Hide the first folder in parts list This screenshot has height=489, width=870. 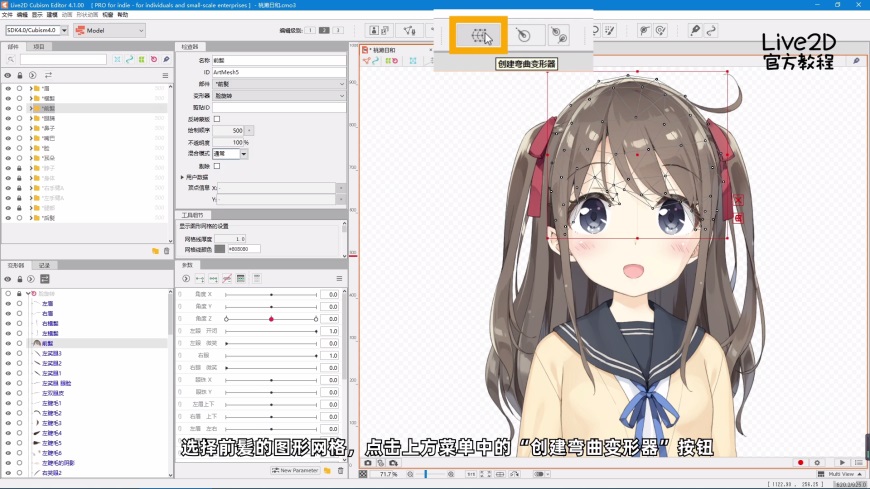coord(8,88)
